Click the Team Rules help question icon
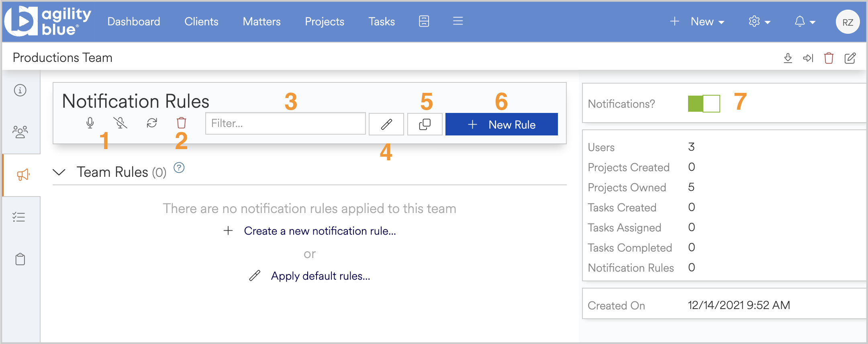 coord(179,168)
